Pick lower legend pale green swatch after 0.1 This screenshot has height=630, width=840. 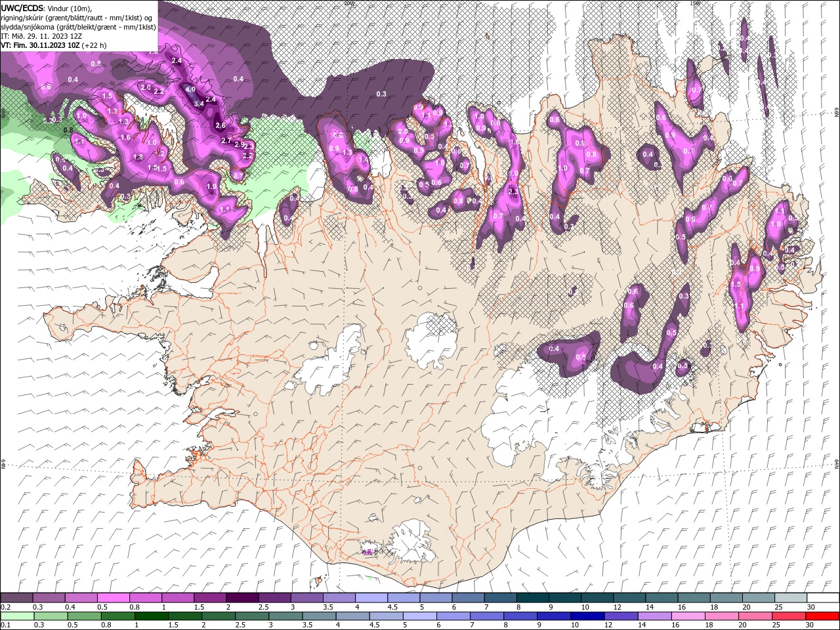tap(17, 616)
